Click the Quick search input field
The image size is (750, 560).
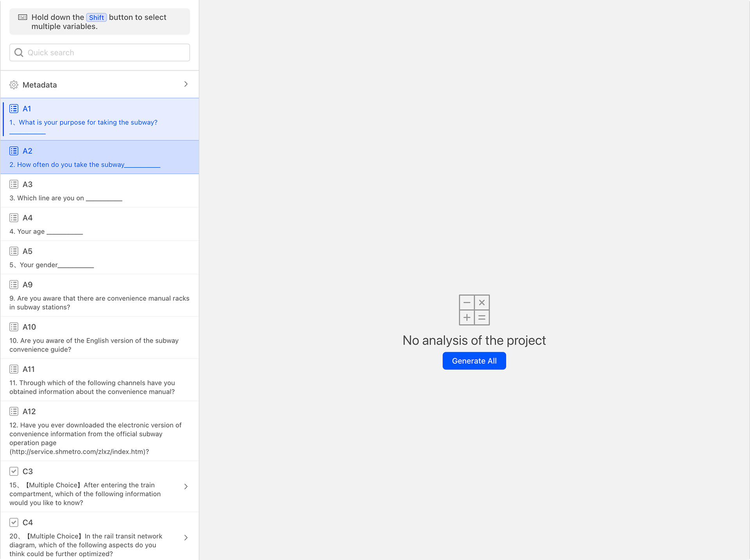pyautogui.click(x=100, y=52)
